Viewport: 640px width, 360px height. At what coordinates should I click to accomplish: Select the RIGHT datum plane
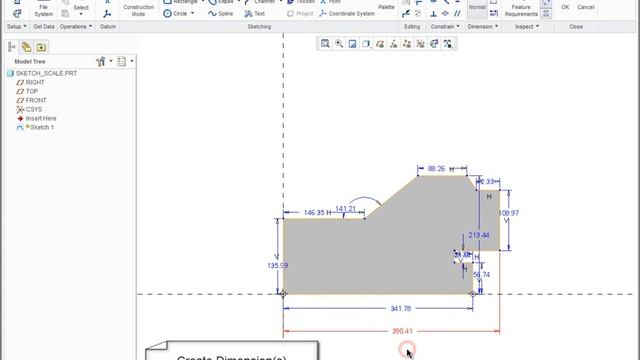coord(30,82)
